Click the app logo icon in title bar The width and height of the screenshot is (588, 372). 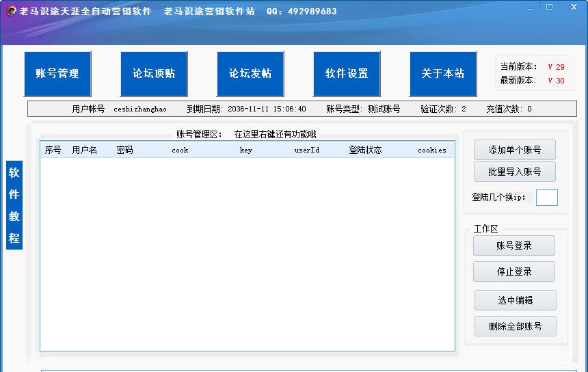pyautogui.click(x=11, y=12)
